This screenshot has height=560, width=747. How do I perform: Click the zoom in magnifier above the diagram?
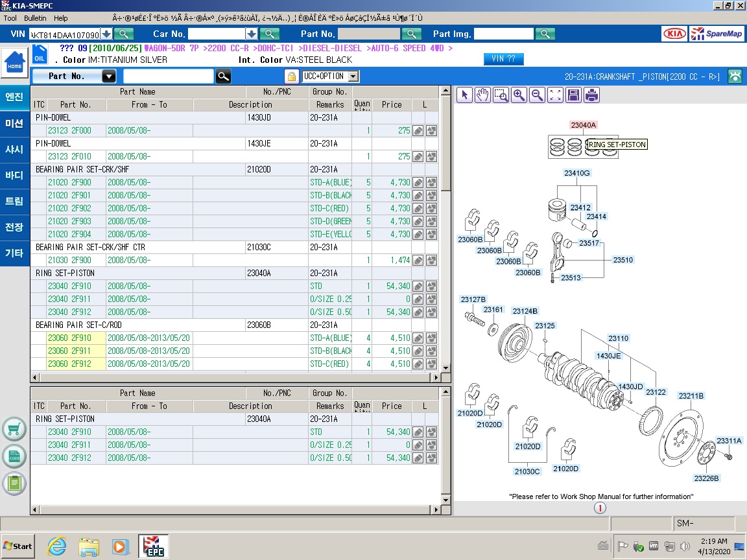click(518, 95)
